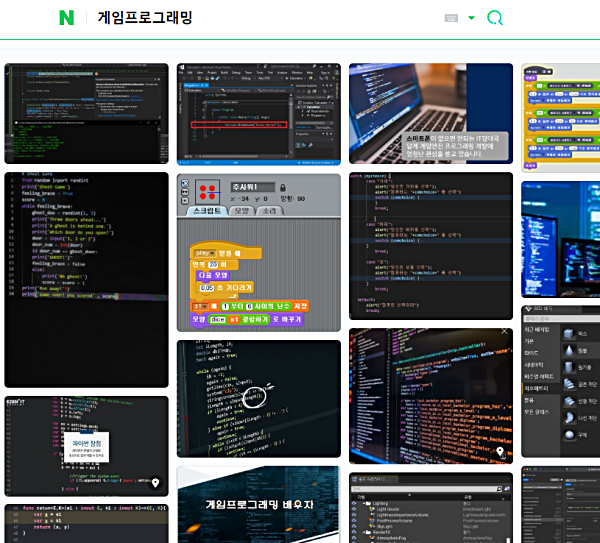Open the code thumbnail with white circled annotation

(x=259, y=399)
